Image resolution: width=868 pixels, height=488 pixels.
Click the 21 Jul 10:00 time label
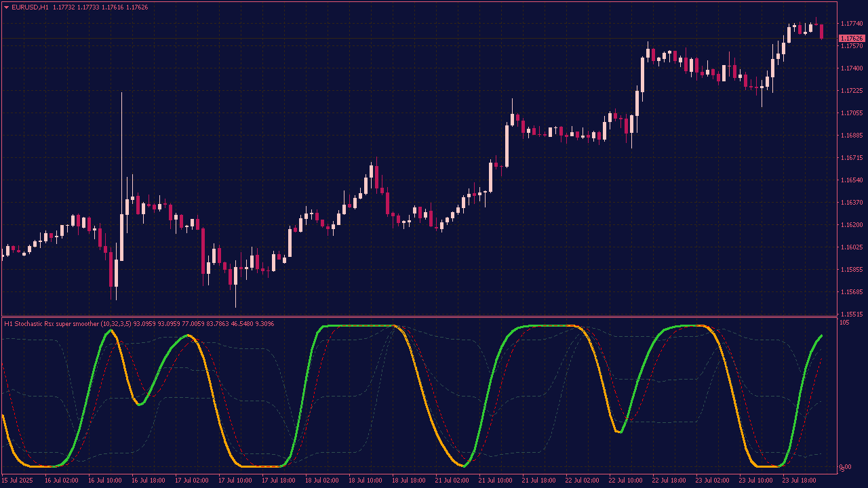tap(496, 480)
